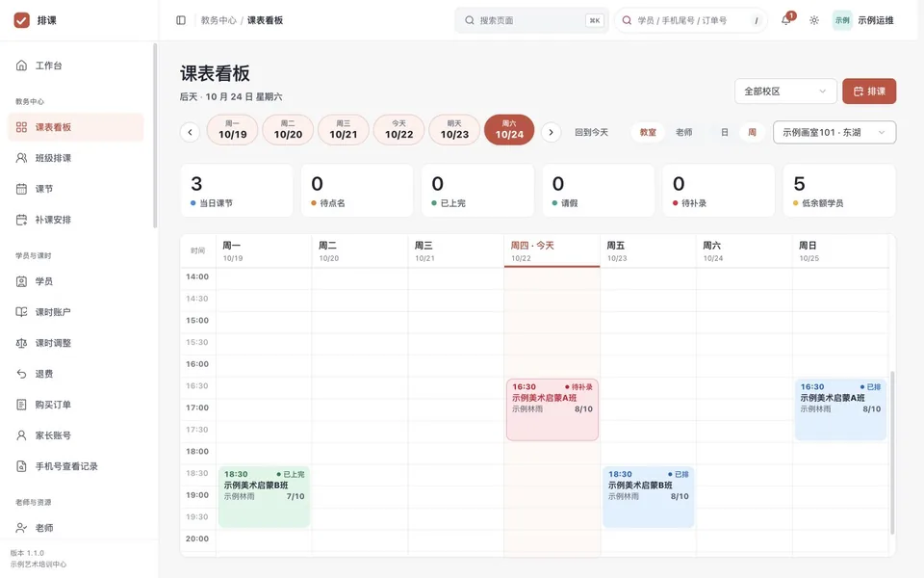Open 退费 in the sidebar

pos(76,374)
